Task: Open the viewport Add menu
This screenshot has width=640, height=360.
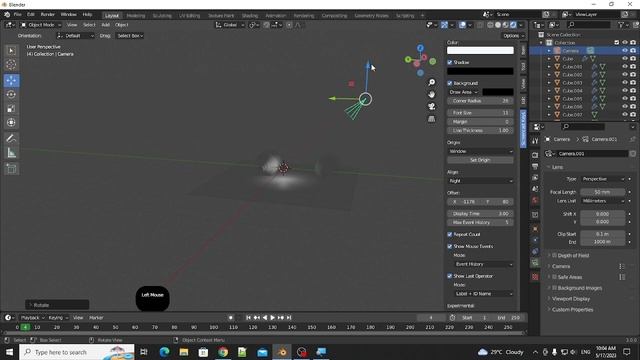Action: (105, 25)
